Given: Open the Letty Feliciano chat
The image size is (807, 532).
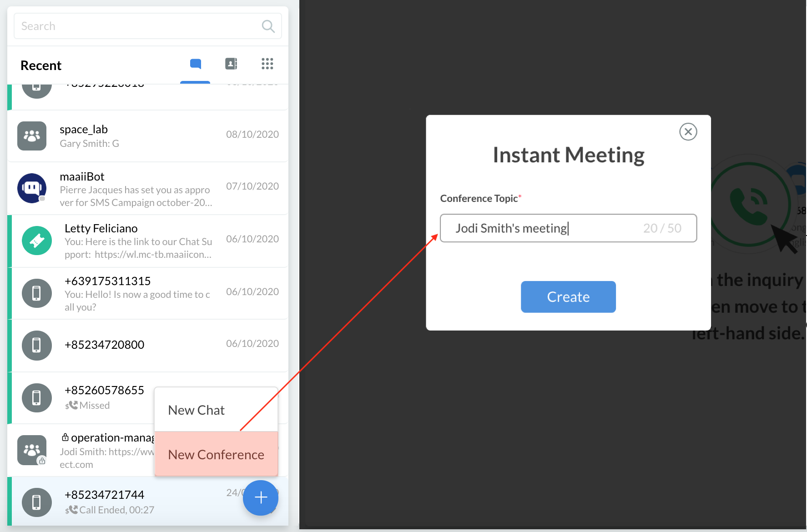Looking at the screenshot, I should pyautogui.click(x=148, y=241).
